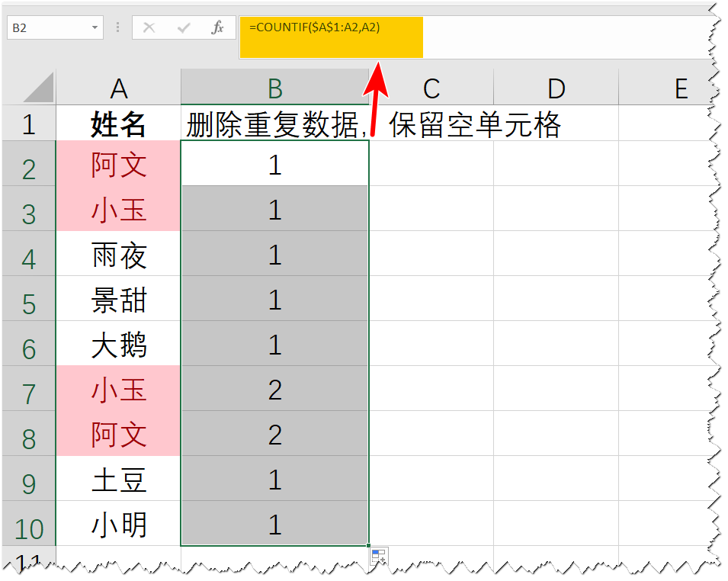Image resolution: width=728 pixels, height=581 pixels.
Task: Select row 1 header
Action: [x=29, y=123]
